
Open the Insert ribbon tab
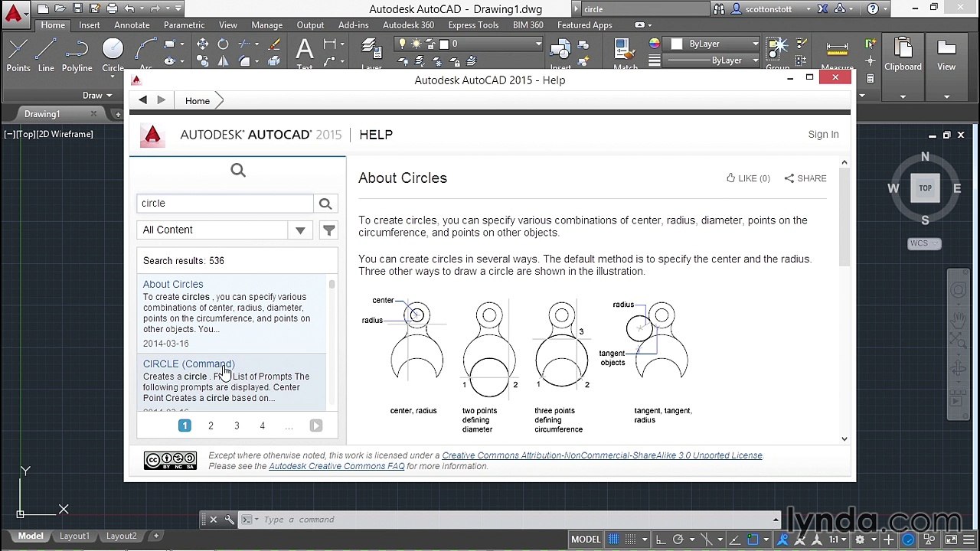point(90,25)
